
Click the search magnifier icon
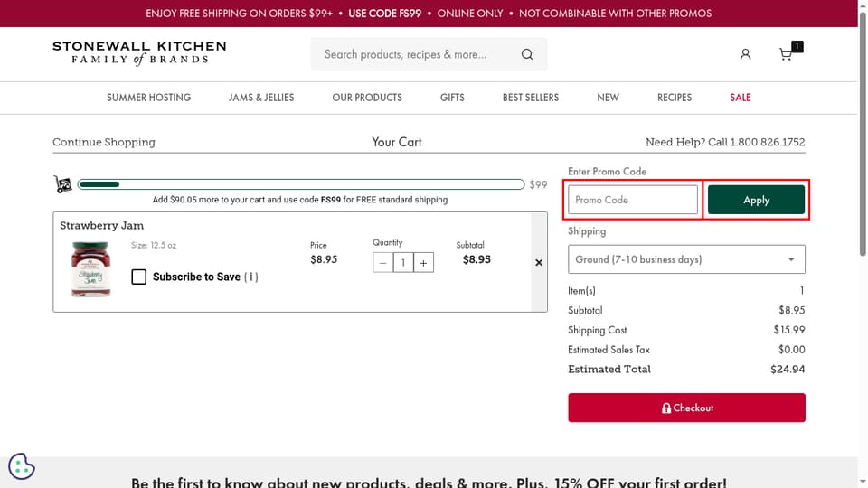click(x=527, y=54)
